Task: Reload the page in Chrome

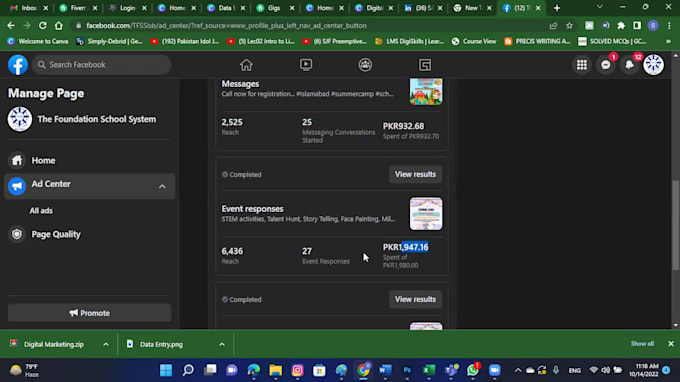Action: point(42,26)
